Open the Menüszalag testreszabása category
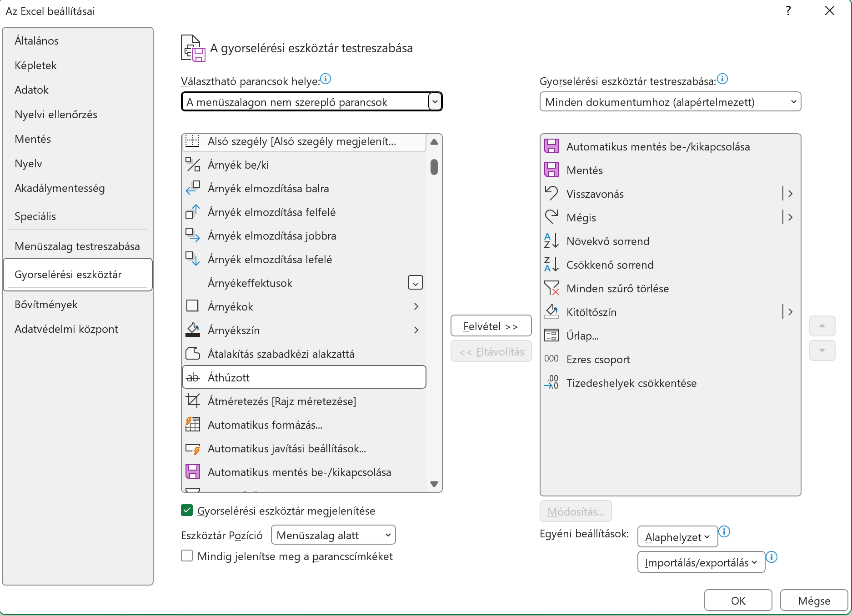This screenshot has width=852, height=616. point(77,246)
